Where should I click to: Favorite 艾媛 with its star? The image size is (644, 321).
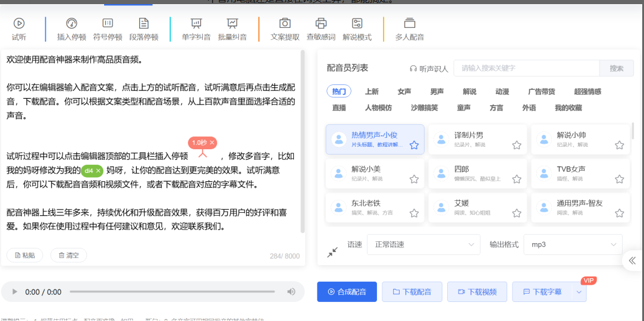click(x=517, y=213)
